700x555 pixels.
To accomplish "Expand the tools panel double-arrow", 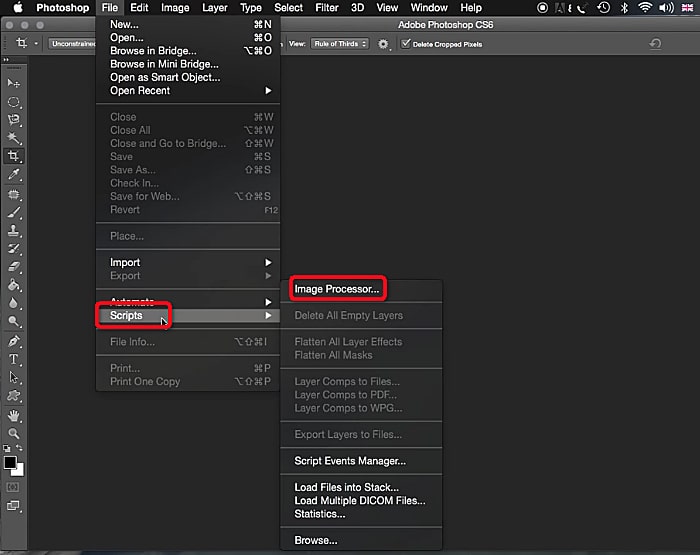I will pos(6,59).
